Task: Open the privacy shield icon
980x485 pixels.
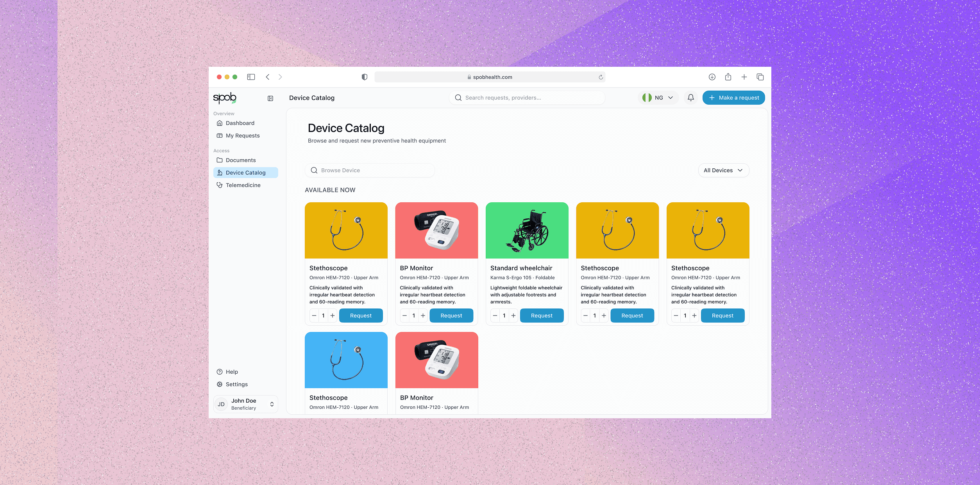Action: point(365,77)
